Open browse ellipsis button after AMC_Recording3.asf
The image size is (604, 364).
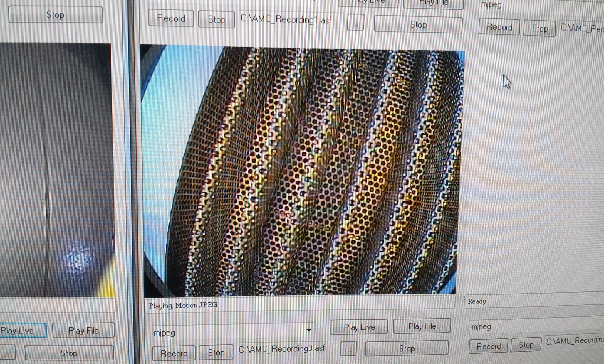click(348, 349)
